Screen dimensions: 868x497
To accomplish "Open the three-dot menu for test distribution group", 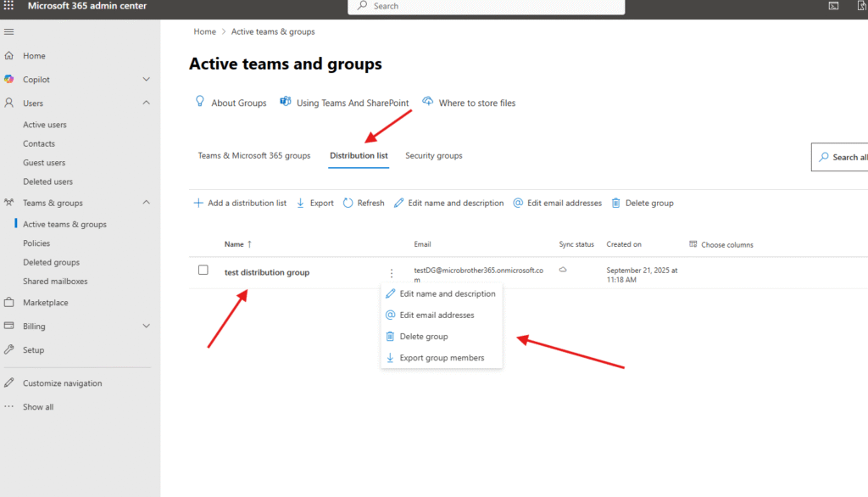I will click(391, 273).
